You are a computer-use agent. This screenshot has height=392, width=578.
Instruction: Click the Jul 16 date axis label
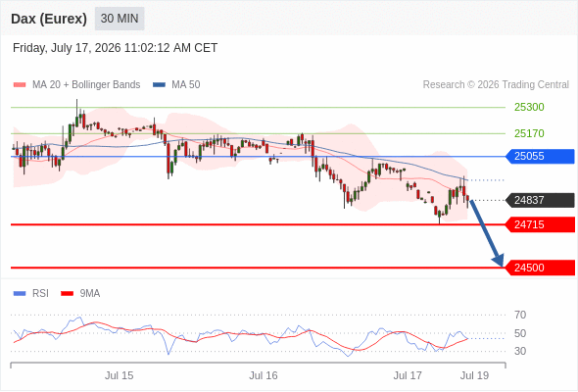[264, 375]
